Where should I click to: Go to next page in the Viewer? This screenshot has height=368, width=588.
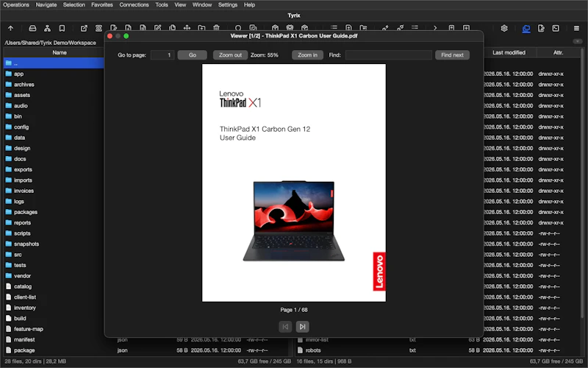point(302,327)
